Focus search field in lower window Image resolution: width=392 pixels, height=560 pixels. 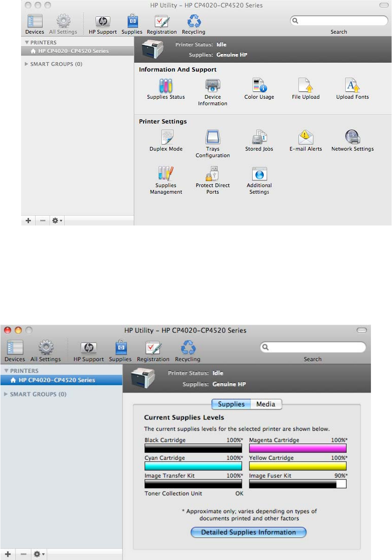tap(313, 347)
